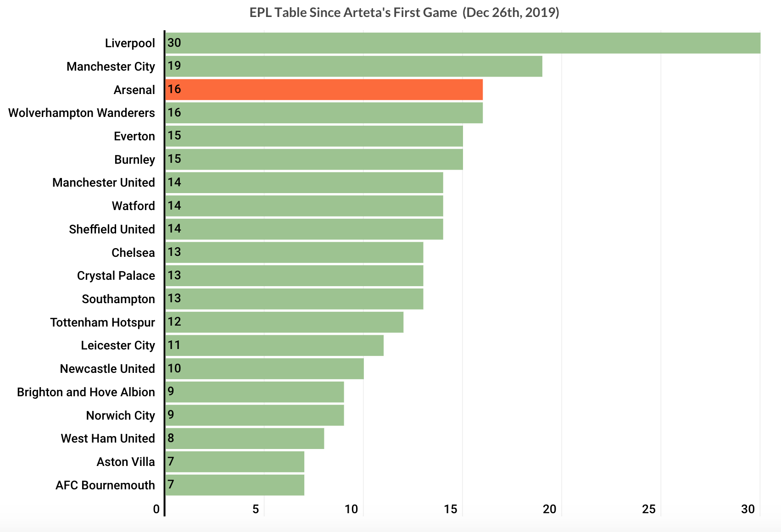781x532 pixels.
Task: Click the AFC Bournemouth team label
Action: point(105,485)
